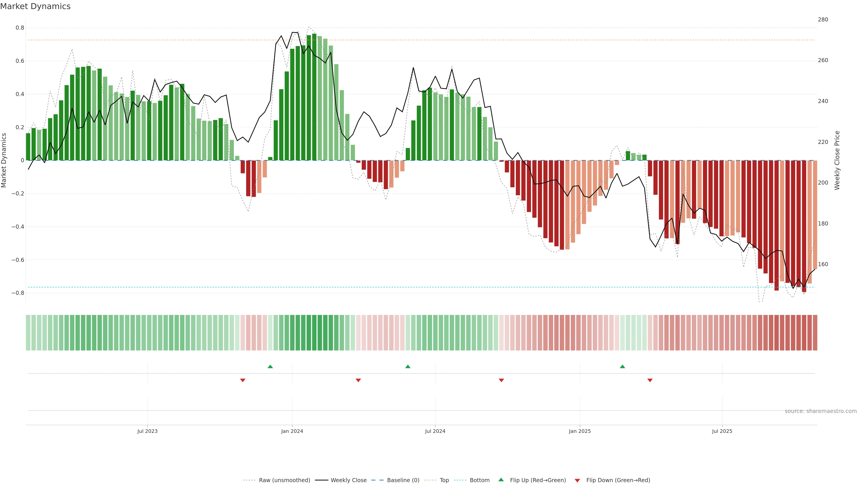The image size is (868, 488).
Task: Click the Weekly Close Price axis title
Action: tap(837, 160)
